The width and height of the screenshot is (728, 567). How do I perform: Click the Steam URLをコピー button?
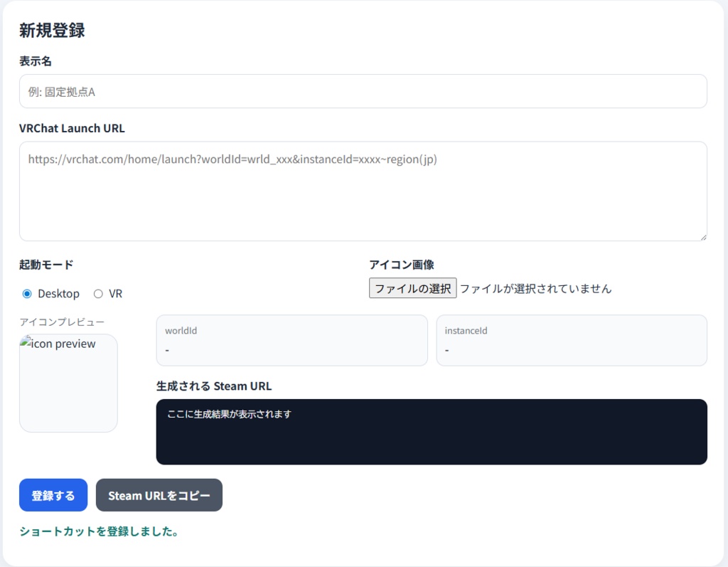159,495
